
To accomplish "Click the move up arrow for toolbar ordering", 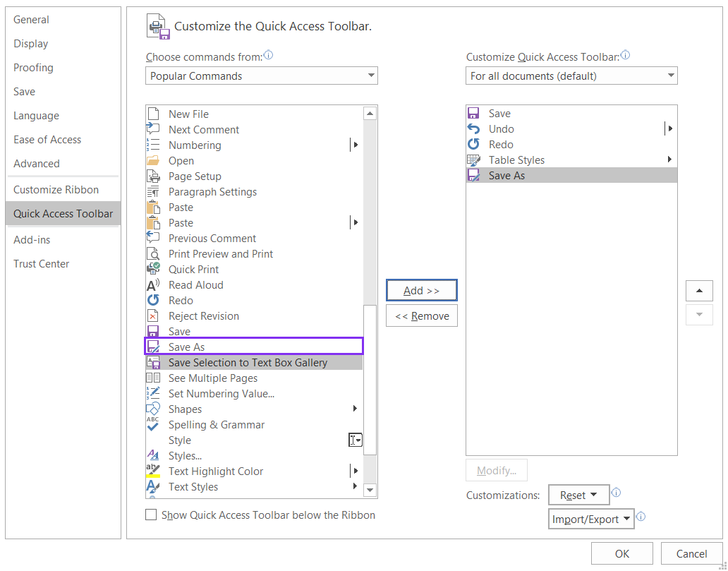I will [699, 290].
